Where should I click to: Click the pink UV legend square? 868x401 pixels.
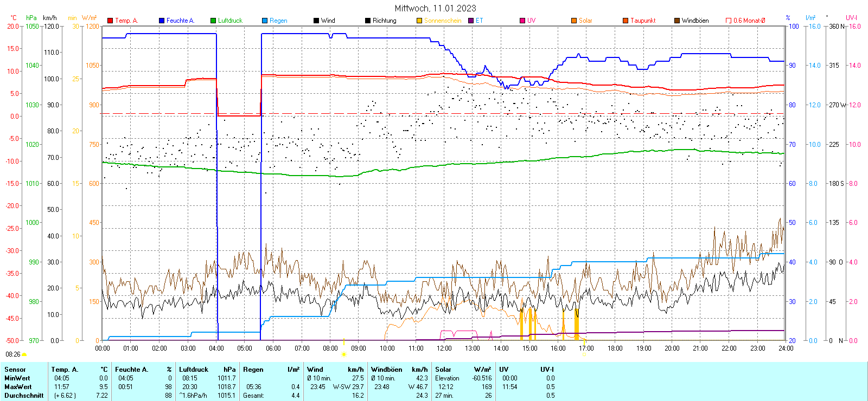(522, 21)
